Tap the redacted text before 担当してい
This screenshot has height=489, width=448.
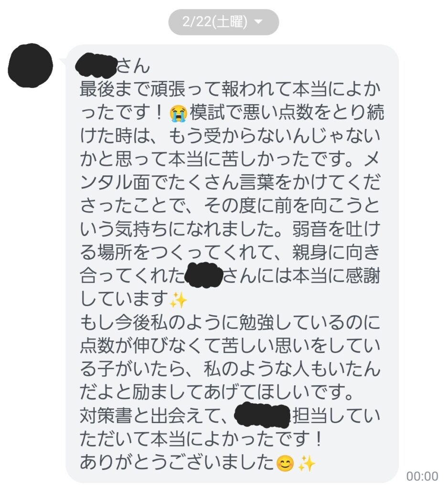(262, 415)
